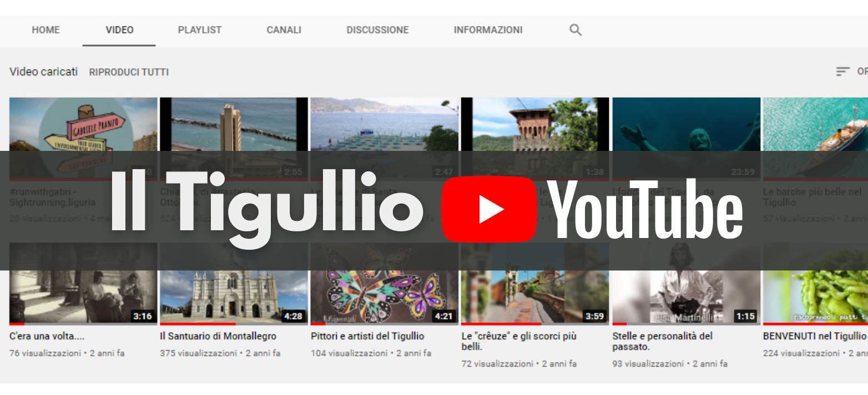Image resolution: width=868 pixels, height=395 pixels.
Task: Open the channel search magnifier icon
Action: 576,30
